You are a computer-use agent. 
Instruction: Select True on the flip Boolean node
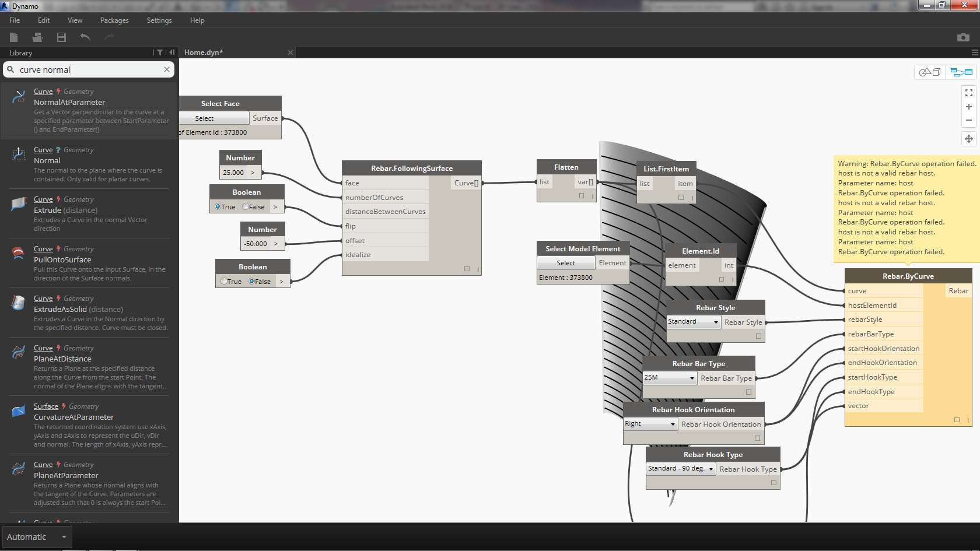tap(218, 207)
